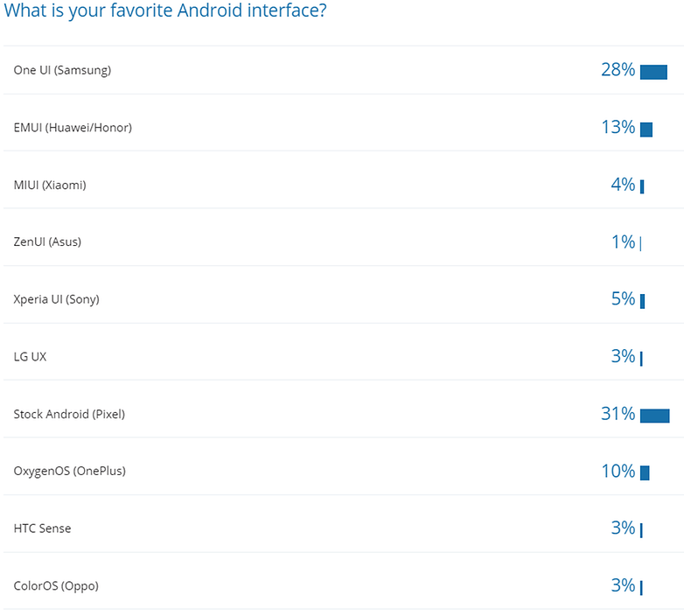Pick the ZenUI (Asus) option label

47,241
